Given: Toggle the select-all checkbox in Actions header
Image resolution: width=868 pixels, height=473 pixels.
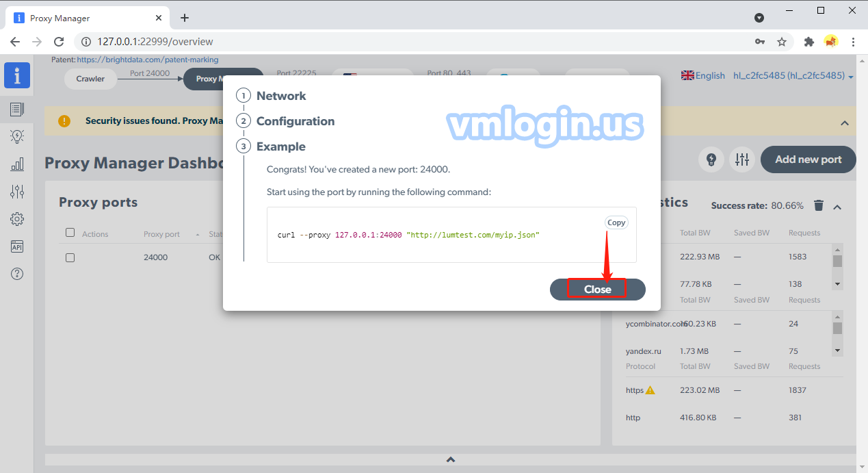Looking at the screenshot, I should pyautogui.click(x=70, y=233).
